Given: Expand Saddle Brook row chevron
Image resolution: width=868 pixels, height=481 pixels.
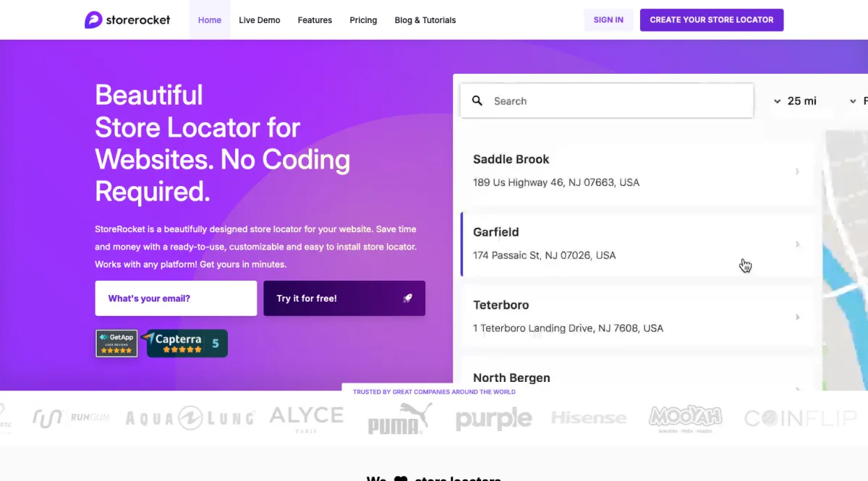Looking at the screenshot, I should tap(797, 171).
